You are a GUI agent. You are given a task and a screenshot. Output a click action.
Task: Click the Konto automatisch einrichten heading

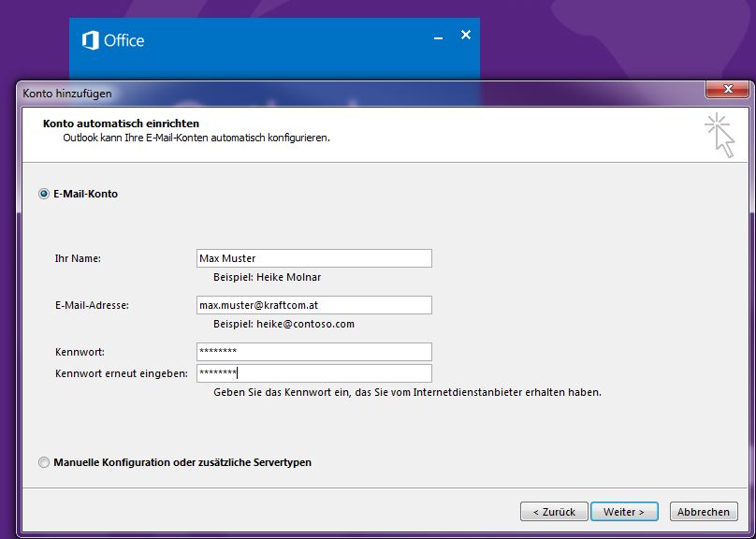click(x=121, y=124)
